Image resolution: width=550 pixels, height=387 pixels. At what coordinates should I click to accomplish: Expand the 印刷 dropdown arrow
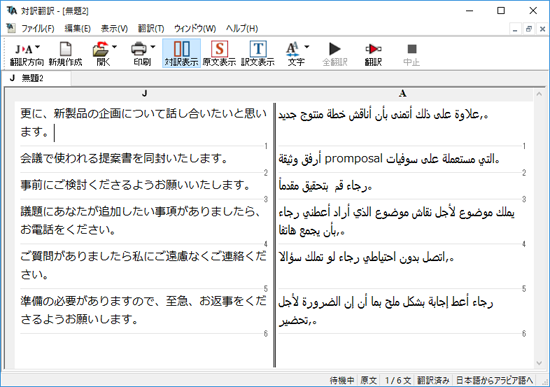153,47
